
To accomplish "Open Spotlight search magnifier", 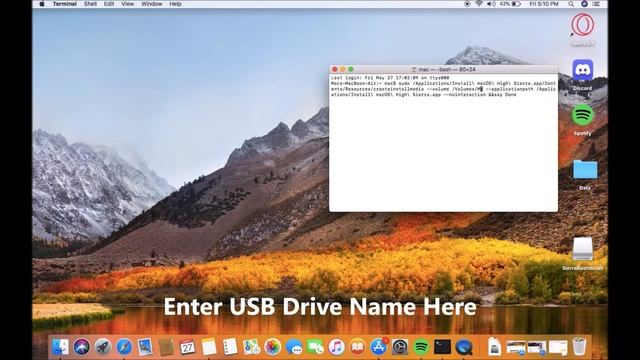I will (571, 4).
